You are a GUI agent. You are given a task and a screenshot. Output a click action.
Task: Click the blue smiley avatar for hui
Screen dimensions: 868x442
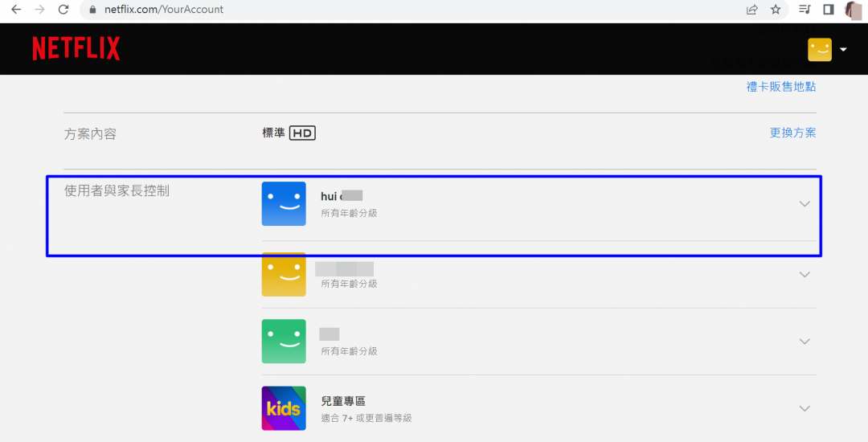coord(284,203)
